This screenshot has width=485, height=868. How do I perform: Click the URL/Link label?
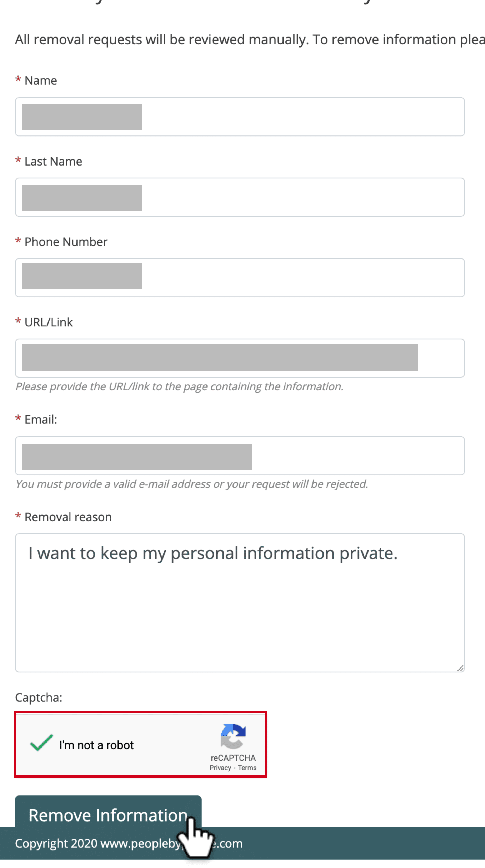49,323
